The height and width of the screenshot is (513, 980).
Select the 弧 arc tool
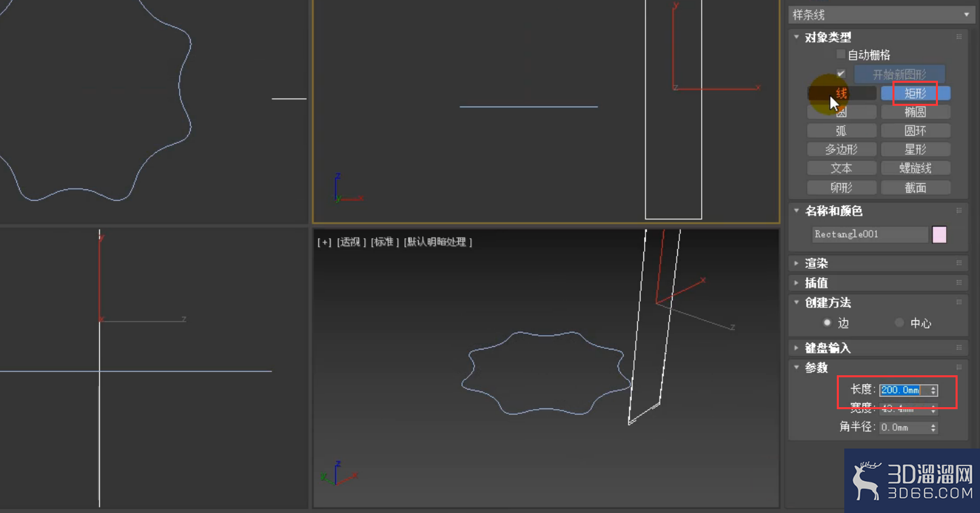[842, 131]
